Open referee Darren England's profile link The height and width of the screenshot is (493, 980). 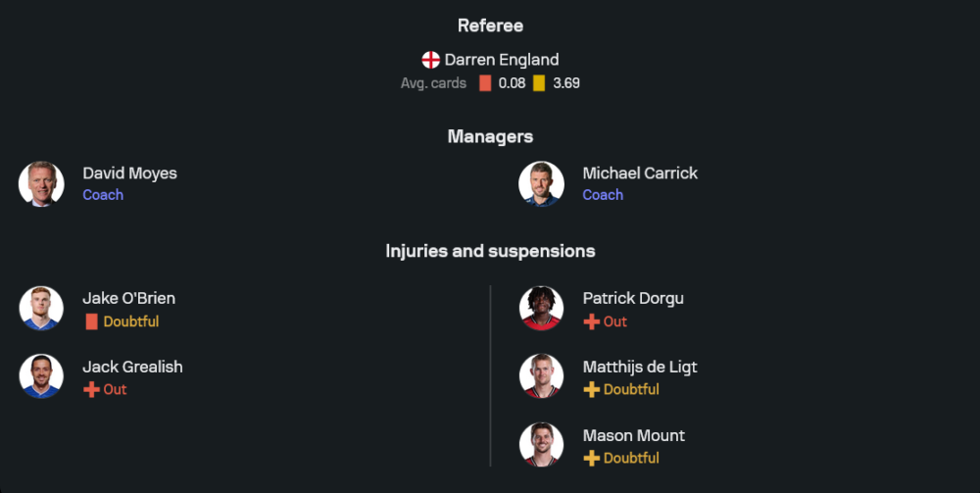tap(502, 60)
